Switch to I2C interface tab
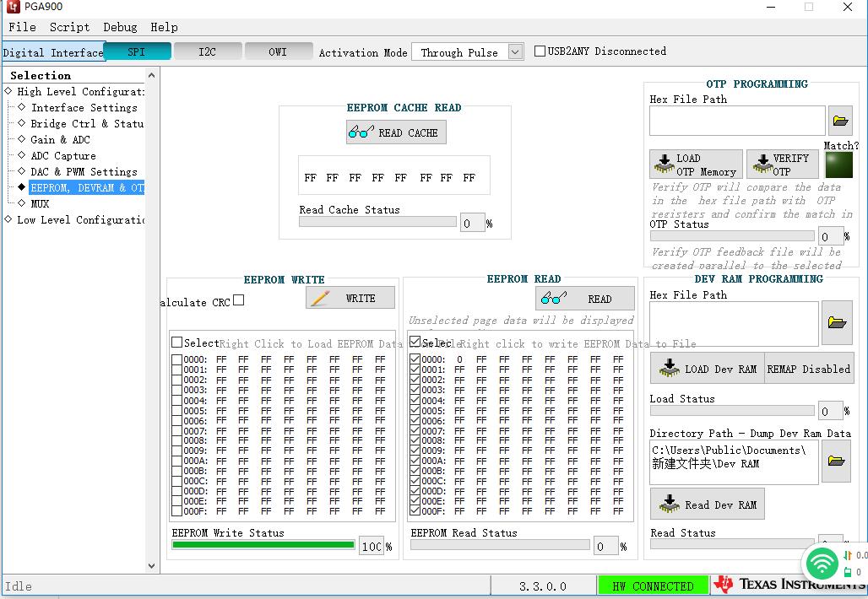Screen dimensions: 868x599 tap(208, 51)
